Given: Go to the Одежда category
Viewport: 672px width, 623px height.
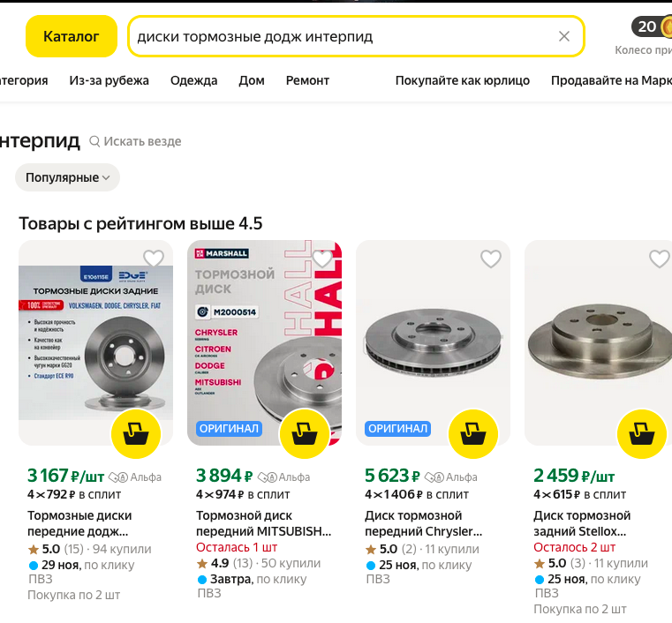Looking at the screenshot, I should (194, 80).
